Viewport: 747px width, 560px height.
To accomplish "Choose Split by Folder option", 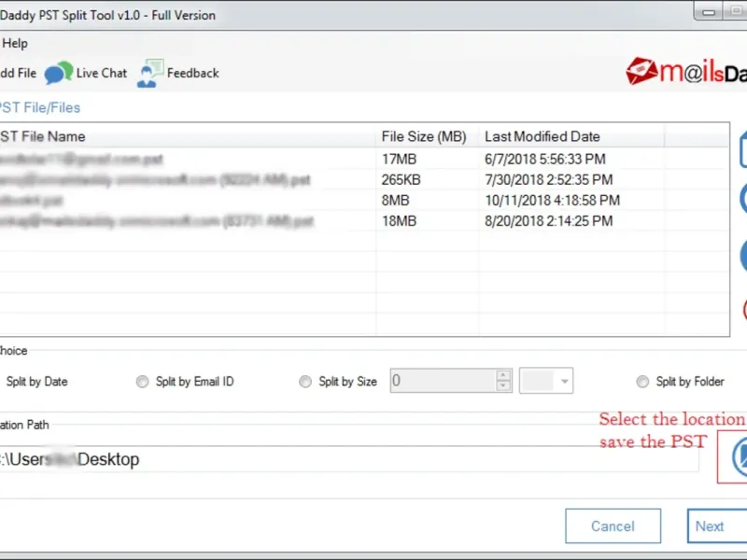I will [681, 382].
